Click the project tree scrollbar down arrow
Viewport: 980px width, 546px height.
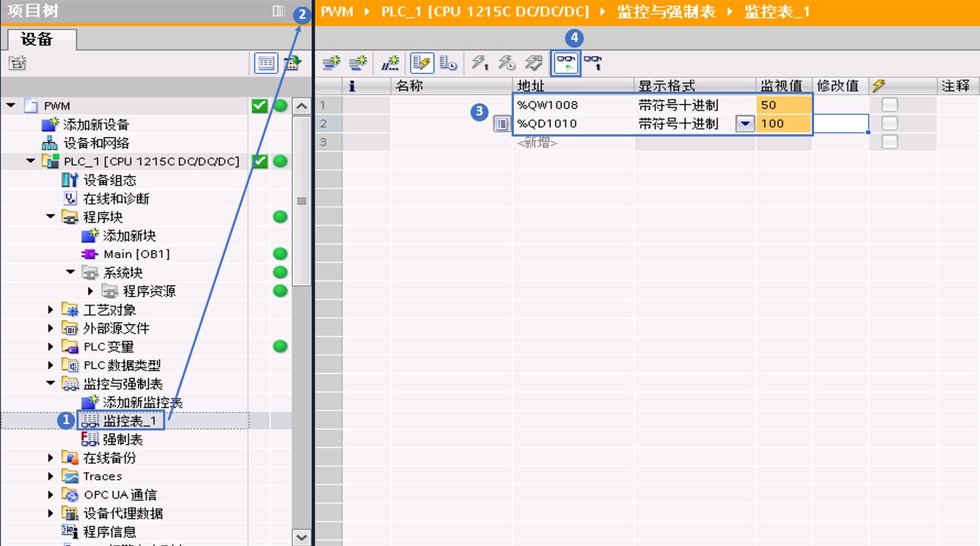pos(302,537)
